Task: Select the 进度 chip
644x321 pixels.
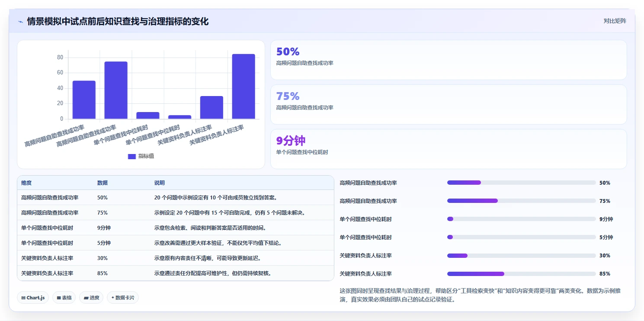Action: click(x=91, y=298)
